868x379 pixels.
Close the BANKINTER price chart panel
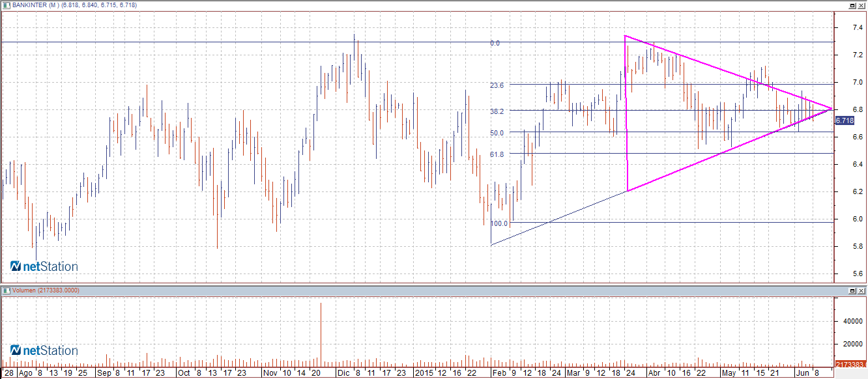click(x=861, y=5)
